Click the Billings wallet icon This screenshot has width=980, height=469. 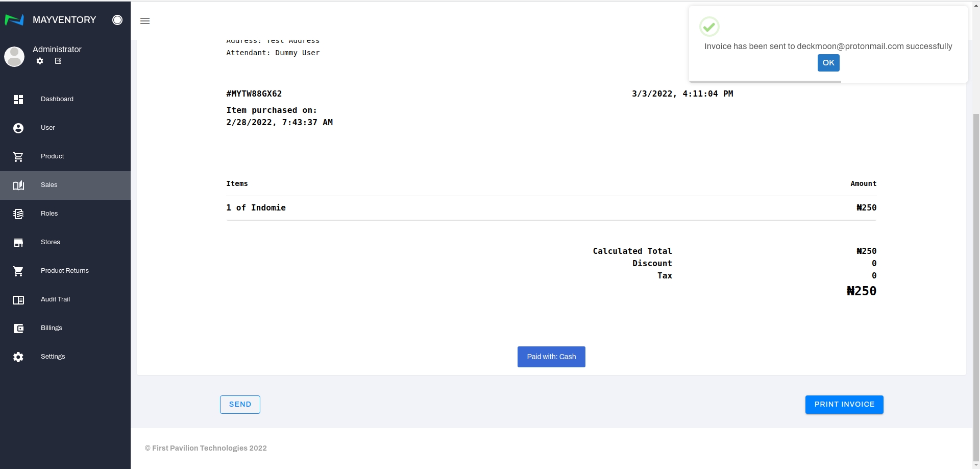(x=18, y=328)
